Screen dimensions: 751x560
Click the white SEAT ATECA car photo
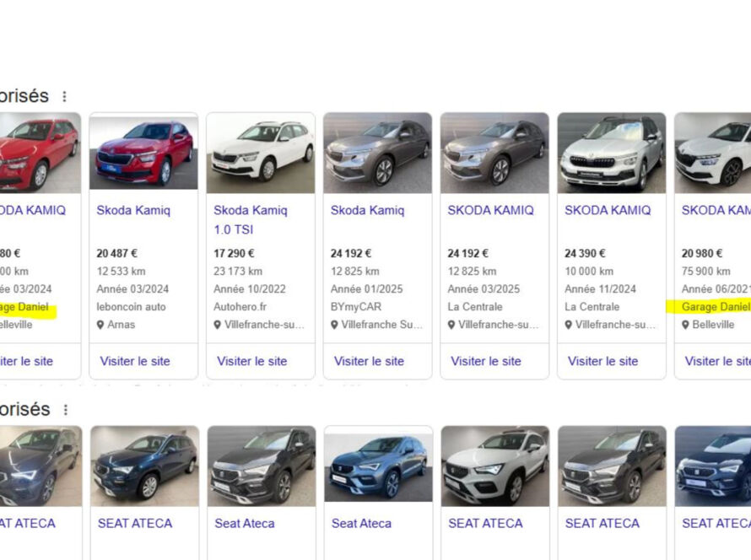click(x=494, y=464)
